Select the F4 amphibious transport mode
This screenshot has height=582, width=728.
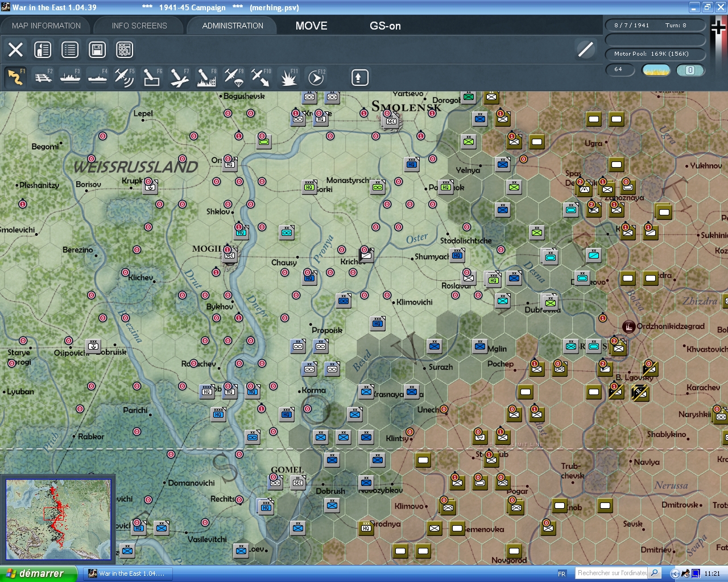[x=98, y=77]
